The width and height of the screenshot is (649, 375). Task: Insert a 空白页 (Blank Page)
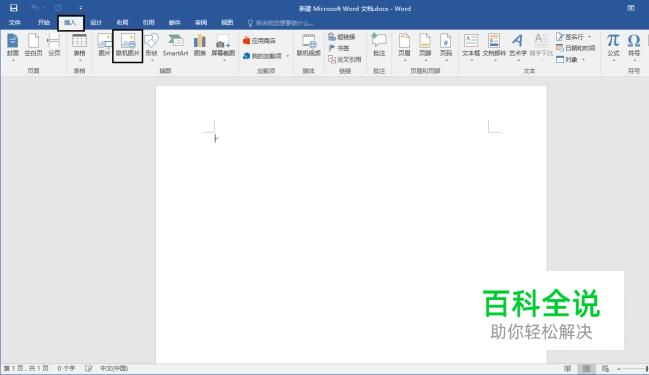point(33,46)
